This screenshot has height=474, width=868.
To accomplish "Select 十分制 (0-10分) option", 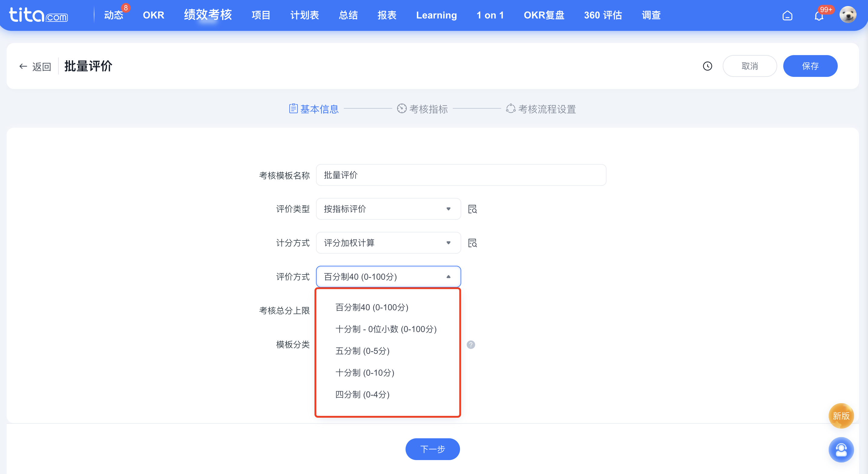I will pos(365,372).
